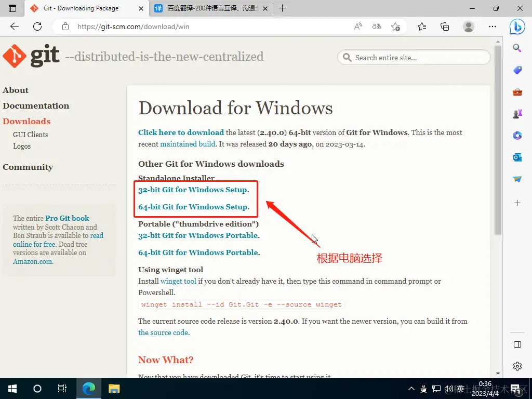Click the page vertical scrollbar thumb
The image size is (532, 399).
click(498, 140)
